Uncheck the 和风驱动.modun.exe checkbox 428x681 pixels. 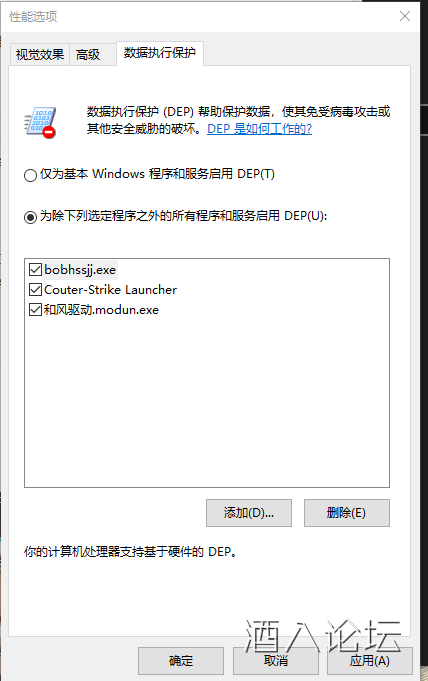coord(35,310)
